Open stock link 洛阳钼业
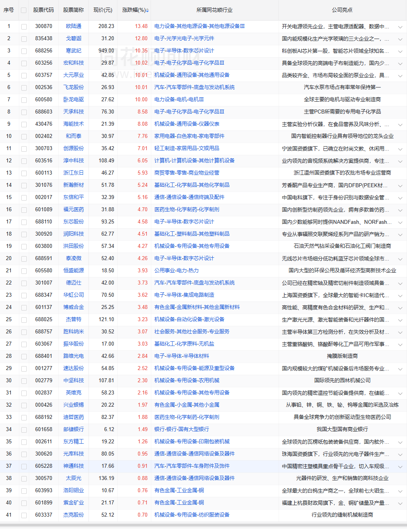407x532 pixels. [74, 490]
